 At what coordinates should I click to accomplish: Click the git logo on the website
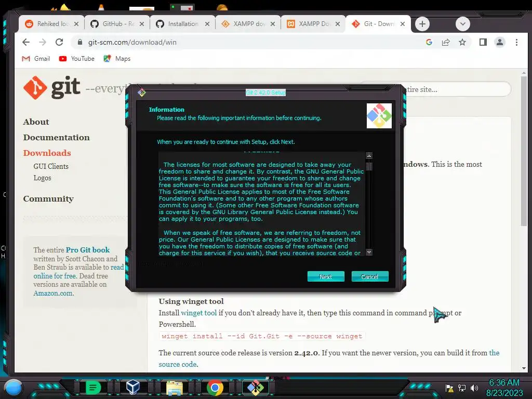[52, 87]
